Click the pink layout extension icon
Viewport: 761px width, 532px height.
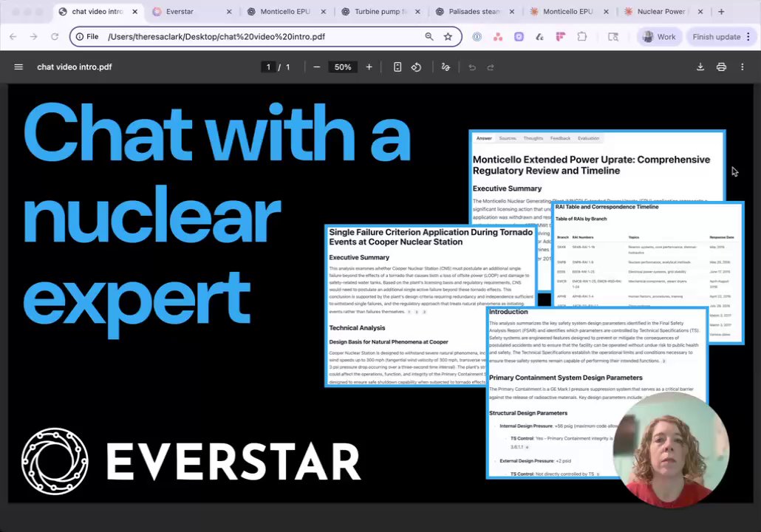click(x=561, y=36)
